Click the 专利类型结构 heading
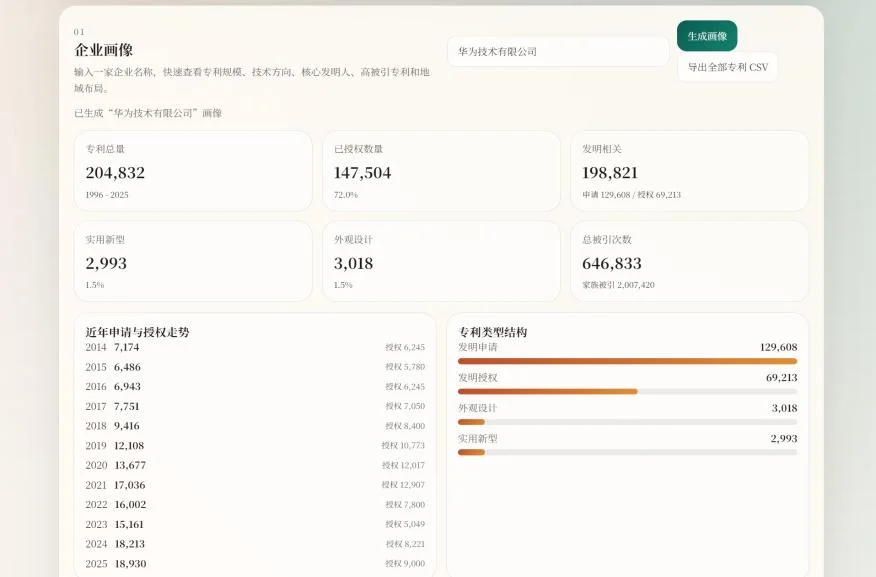Viewport: 876px width, 577px height. point(493,332)
